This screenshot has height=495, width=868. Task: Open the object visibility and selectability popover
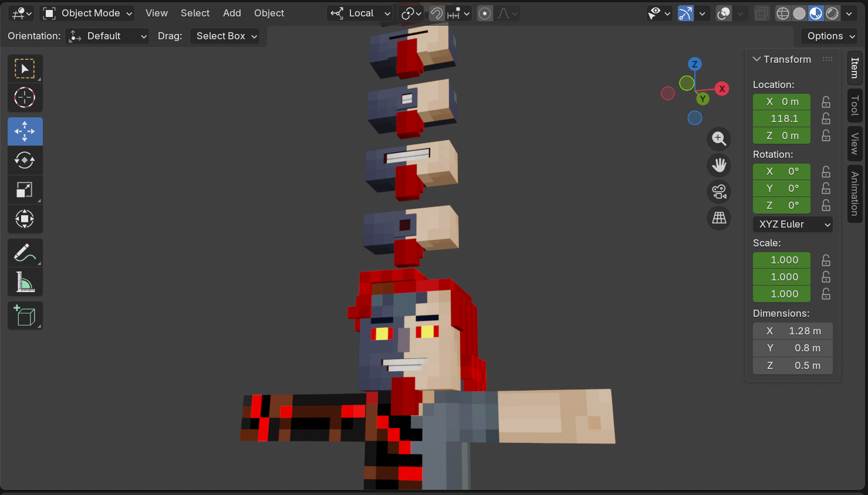click(x=659, y=13)
